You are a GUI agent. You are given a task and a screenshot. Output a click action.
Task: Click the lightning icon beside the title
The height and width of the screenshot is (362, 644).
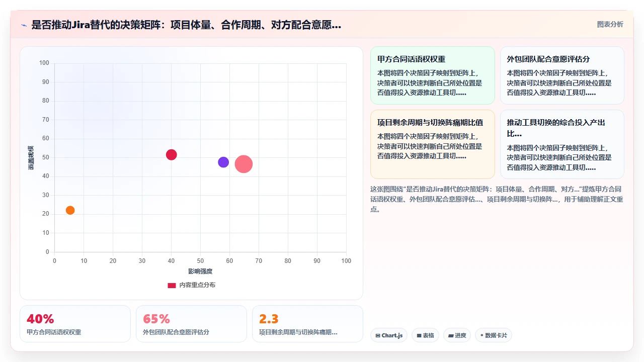24,25
